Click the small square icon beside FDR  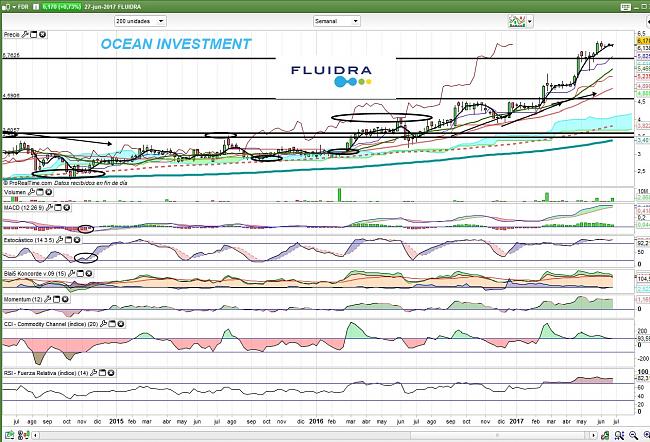(36, 7)
